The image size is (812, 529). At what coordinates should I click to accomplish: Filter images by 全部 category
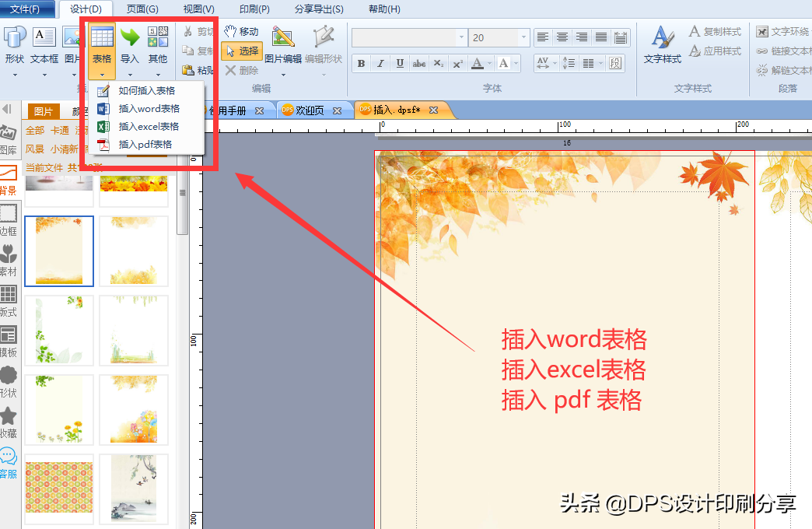[35, 131]
